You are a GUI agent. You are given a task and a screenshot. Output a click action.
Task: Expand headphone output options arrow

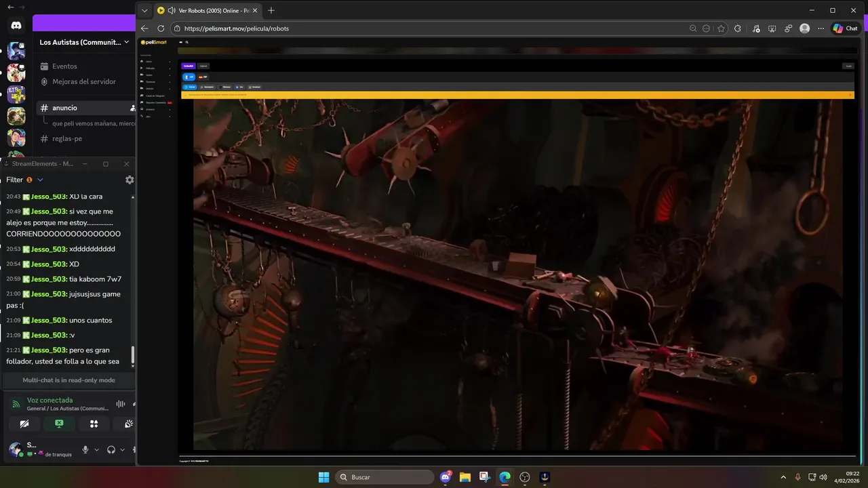coord(122,449)
